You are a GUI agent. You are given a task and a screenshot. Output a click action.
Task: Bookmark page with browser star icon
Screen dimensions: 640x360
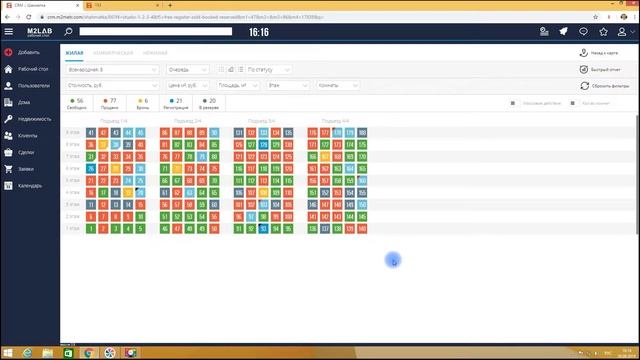[596, 17]
